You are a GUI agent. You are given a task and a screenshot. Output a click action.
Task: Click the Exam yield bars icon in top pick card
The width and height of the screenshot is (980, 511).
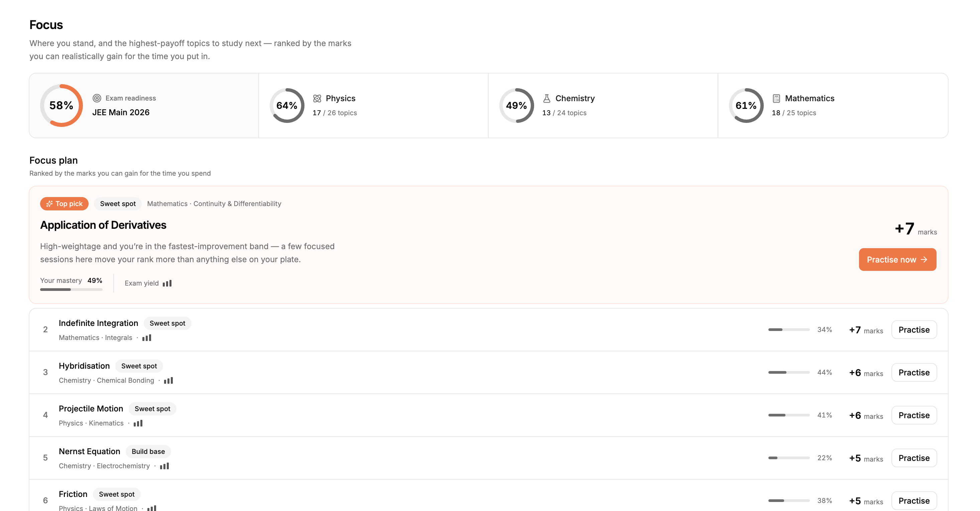(x=167, y=283)
